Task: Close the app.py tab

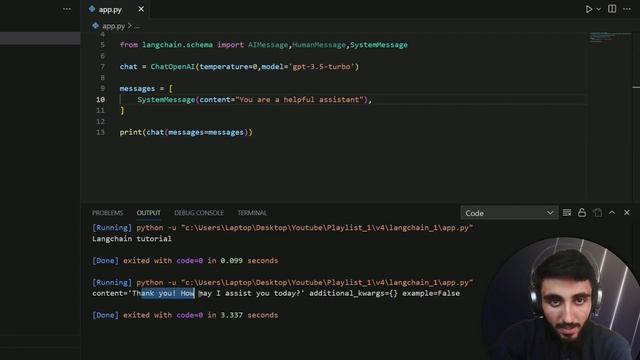Action: pos(141,9)
